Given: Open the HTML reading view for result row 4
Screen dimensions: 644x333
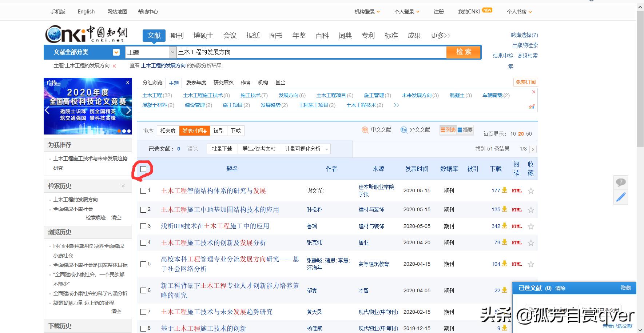Looking at the screenshot, I should (517, 242).
